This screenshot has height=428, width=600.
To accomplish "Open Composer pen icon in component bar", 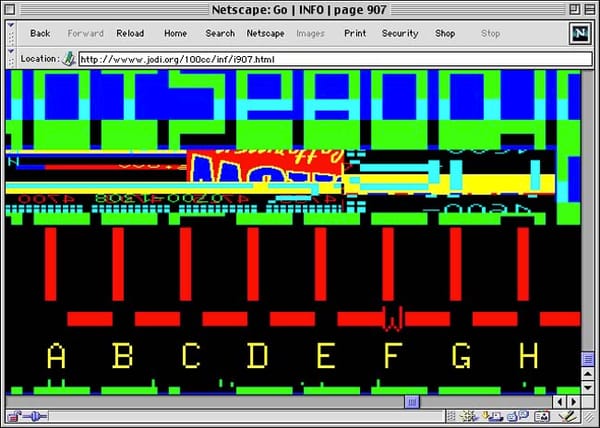I will click(567, 416).
